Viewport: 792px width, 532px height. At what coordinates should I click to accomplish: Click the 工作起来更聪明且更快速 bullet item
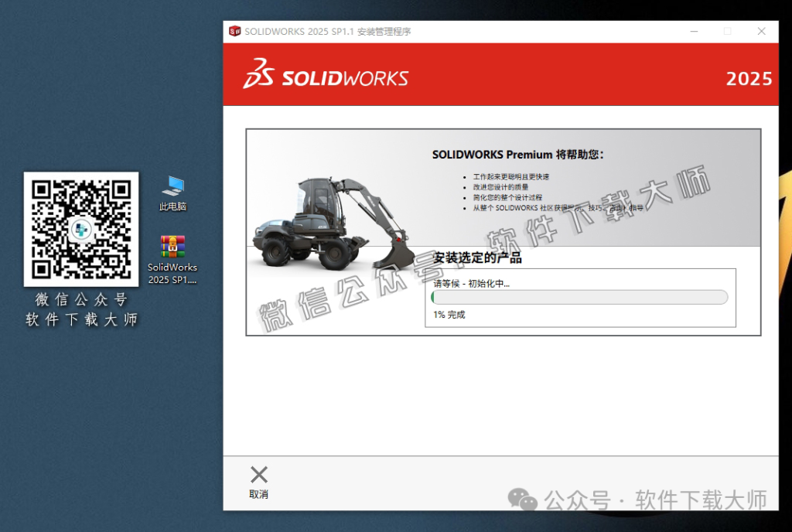[x=512, y=176]
